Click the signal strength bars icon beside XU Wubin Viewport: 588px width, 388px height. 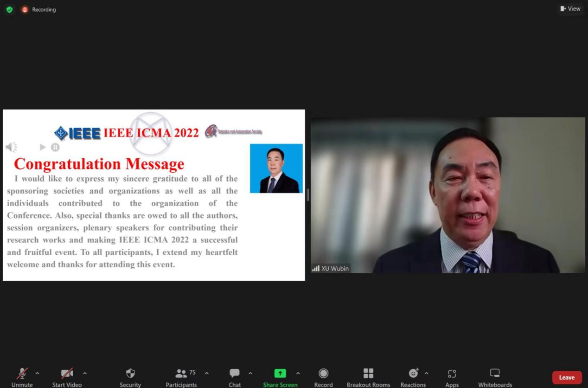pyautogui.click(x=316, y=268)
